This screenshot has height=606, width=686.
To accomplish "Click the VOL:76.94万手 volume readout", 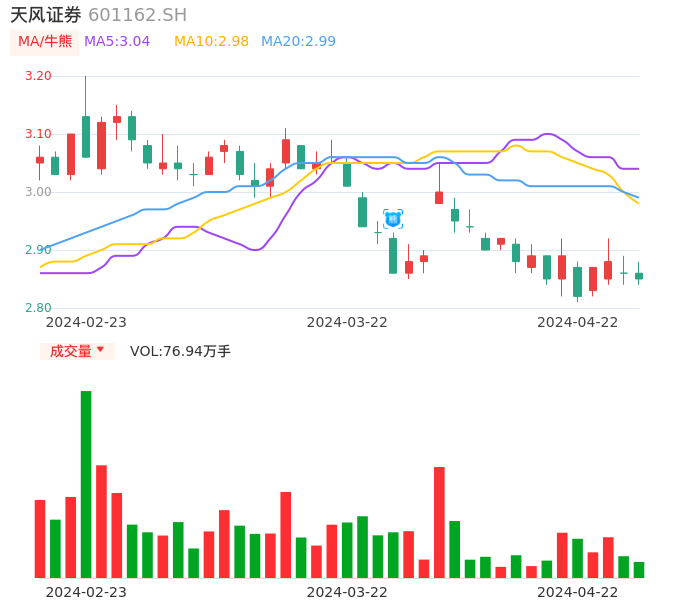I will tap(180, 351).
